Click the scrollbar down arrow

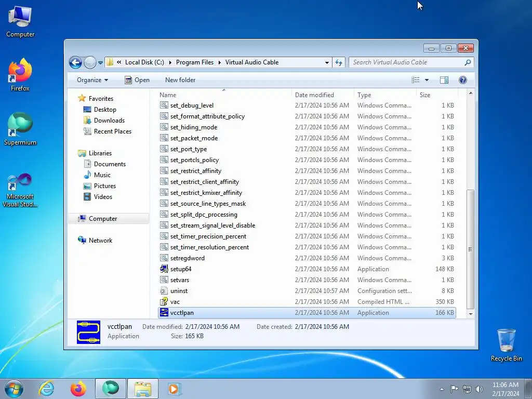point(470,314)
